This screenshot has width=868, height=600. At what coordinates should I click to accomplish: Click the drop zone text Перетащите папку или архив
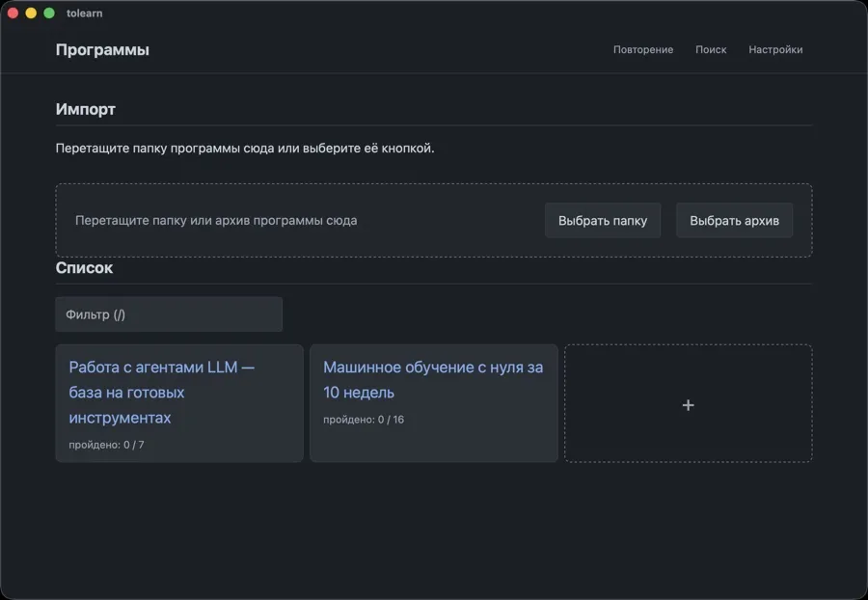pyautogui.click(x=216, y=220)
